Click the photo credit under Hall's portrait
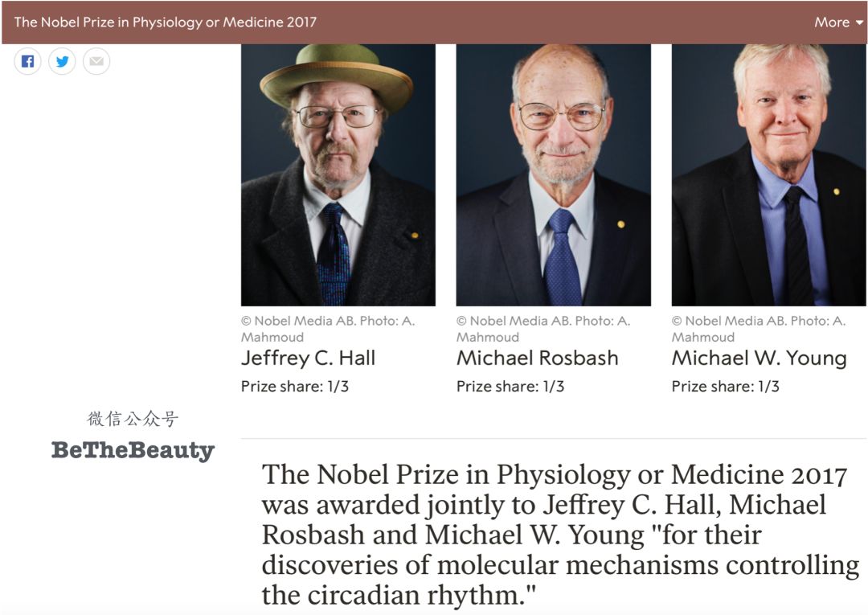This screenshot has width=868, height=615. (x=327, y=328)
